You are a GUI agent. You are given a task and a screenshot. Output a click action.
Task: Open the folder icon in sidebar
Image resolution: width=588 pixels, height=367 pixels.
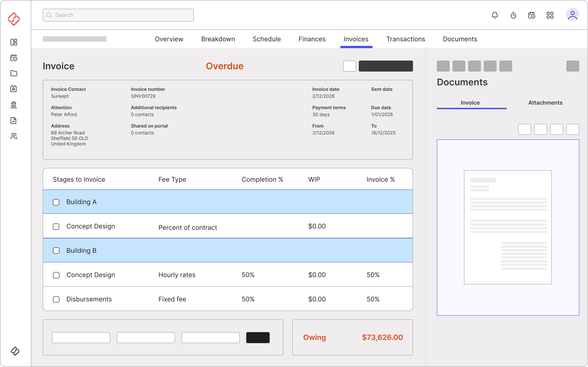tap(14, 73)
